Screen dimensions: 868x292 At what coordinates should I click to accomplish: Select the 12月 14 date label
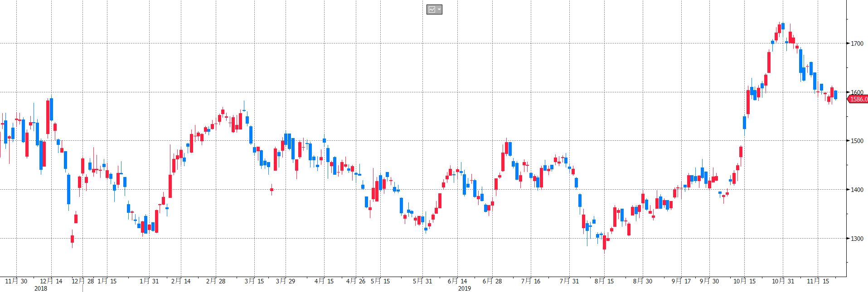(x=51, y=281)
